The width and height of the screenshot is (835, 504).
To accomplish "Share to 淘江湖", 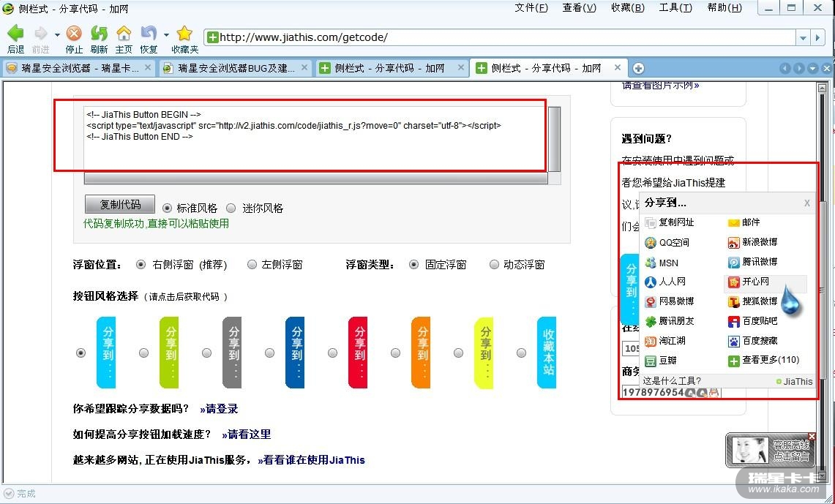I will click(x=665, y=341).
